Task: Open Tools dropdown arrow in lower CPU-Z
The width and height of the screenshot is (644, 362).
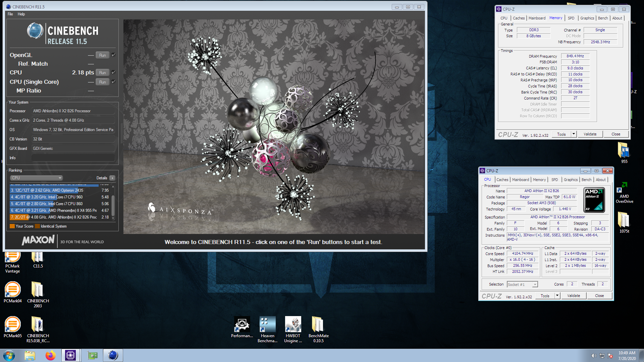Action: [x=557, y=296]
